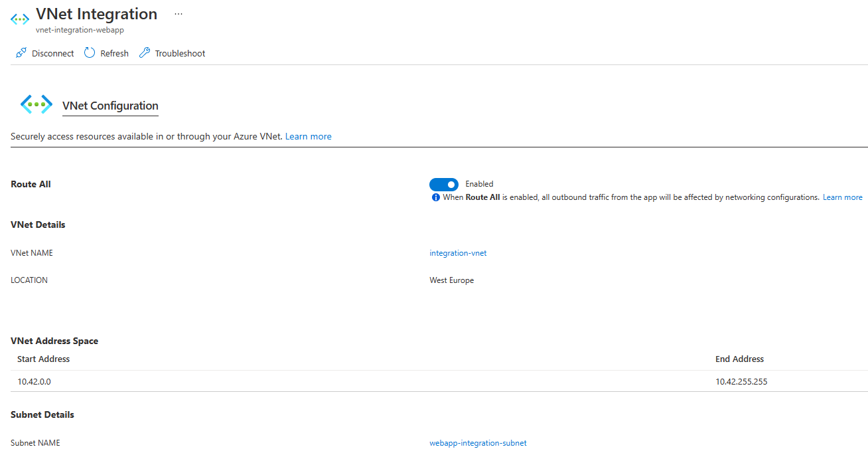Select the Troubleshoot toolbar label
The image size is (868, 453).
(181, 54)
